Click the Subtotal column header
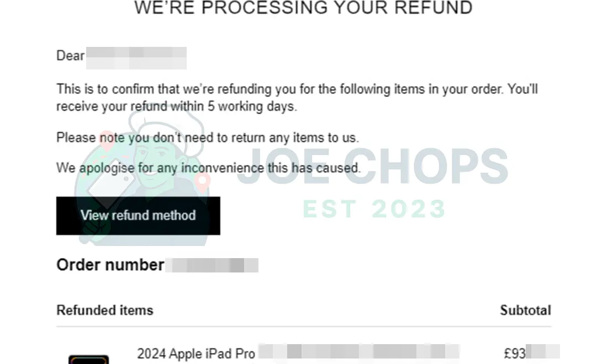 point(525,310)
